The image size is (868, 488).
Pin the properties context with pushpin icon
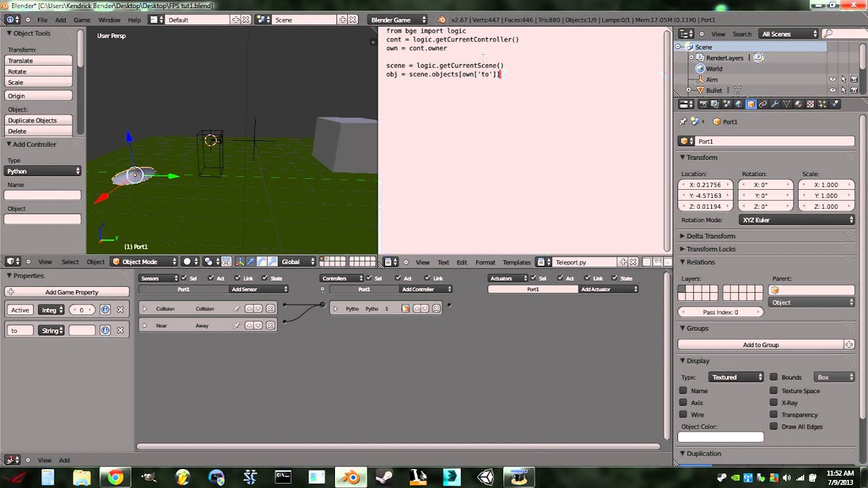tap(683, 121)
